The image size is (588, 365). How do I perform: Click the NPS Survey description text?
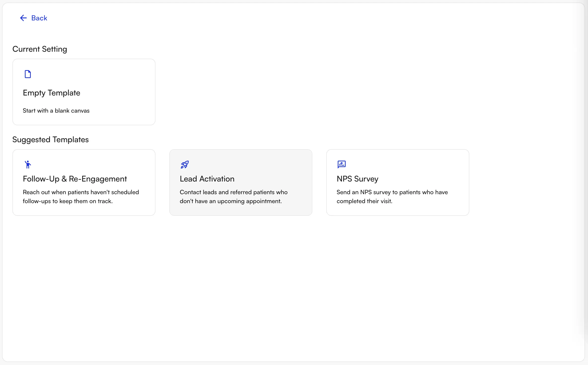392,197
